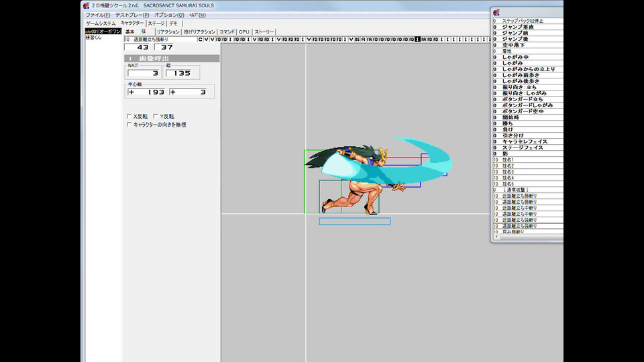644x362 pixels.
Task: Select キャラセレフェイス in skill list
Action: 528,141
